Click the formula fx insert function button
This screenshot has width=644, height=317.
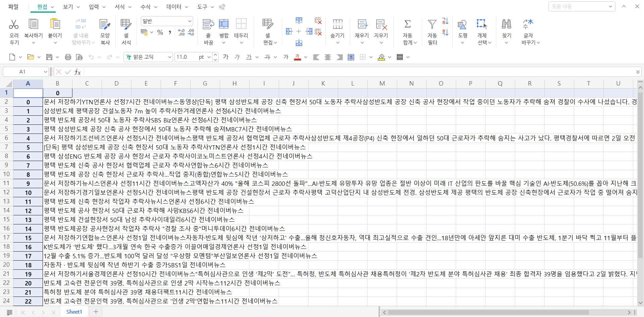coord(77,72)
